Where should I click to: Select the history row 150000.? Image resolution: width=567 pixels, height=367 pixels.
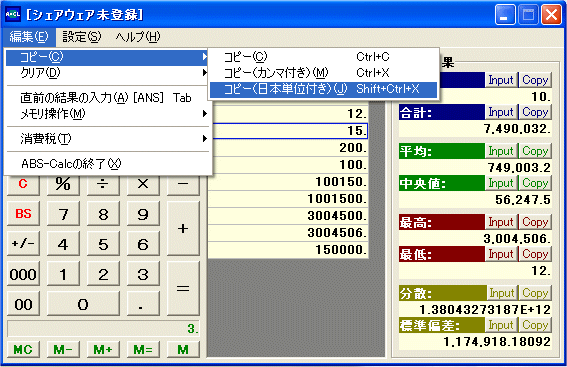pyautogui.click(x=288, y=249)
